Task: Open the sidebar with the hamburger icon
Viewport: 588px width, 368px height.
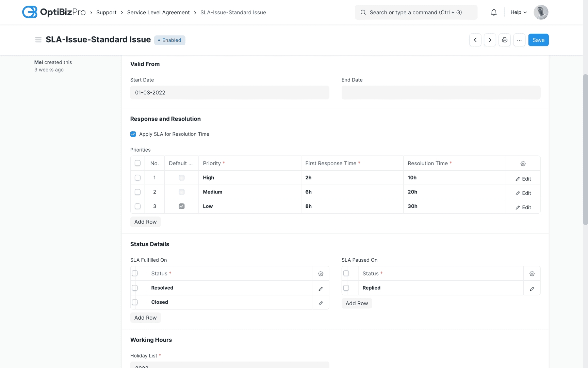Action: (x=38, y=40)
